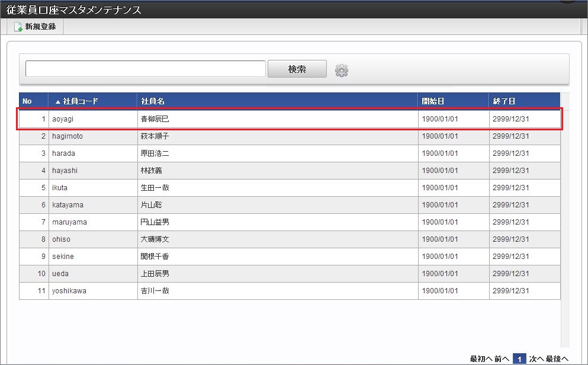Sort by 開始日 column header
The image size is (588, 365).
[454, 101]
